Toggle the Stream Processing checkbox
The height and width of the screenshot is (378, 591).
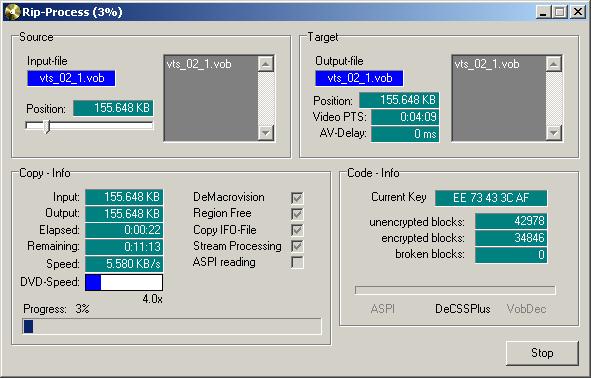[297, 246]
